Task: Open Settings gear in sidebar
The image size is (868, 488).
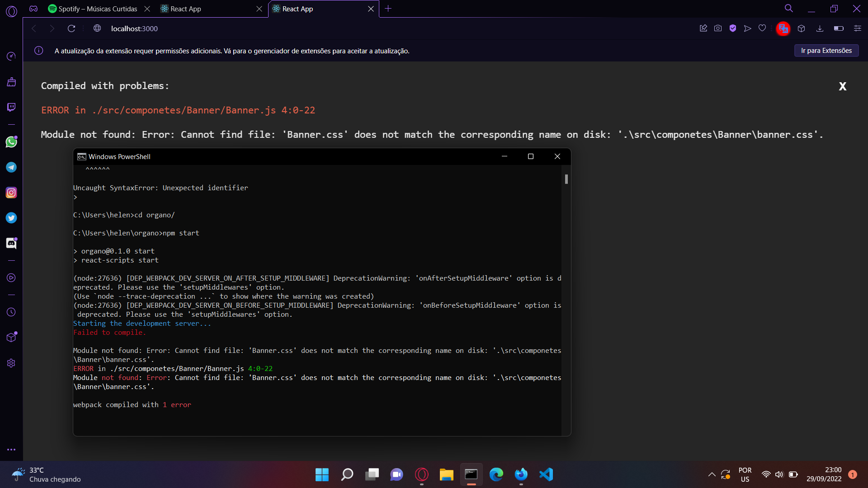Action: point(11,363)
